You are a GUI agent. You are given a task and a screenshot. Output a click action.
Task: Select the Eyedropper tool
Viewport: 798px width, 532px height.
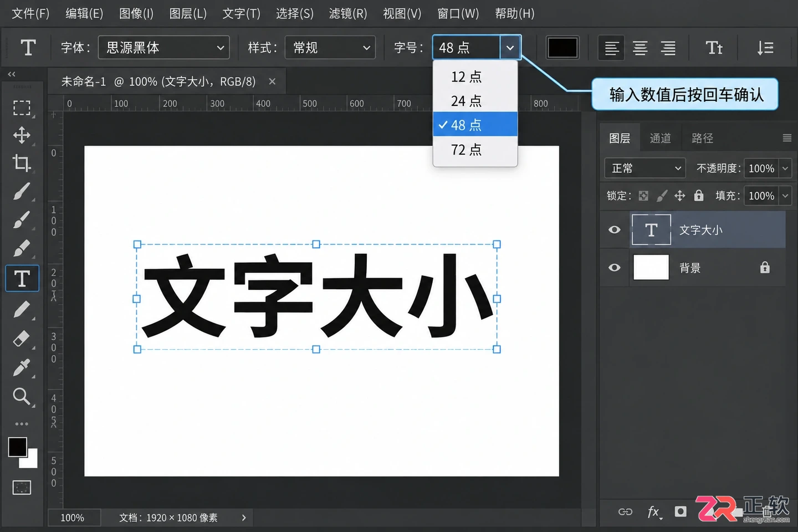coord(22,367)
